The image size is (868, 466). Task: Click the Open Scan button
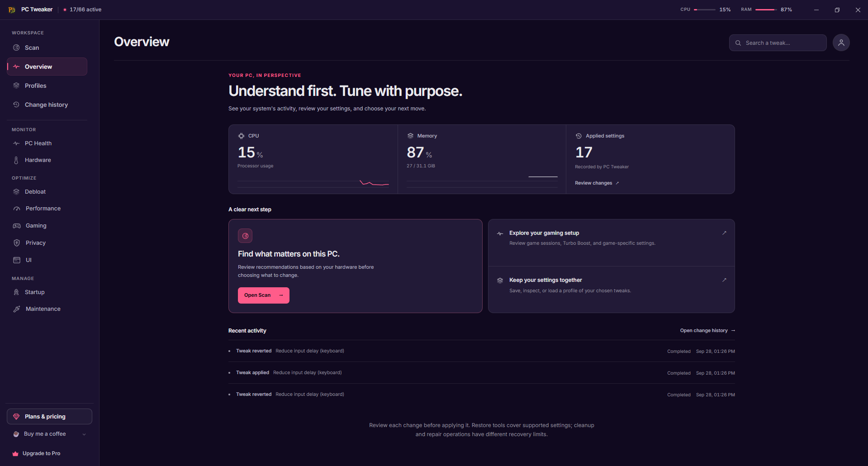(x=264, y=295)
